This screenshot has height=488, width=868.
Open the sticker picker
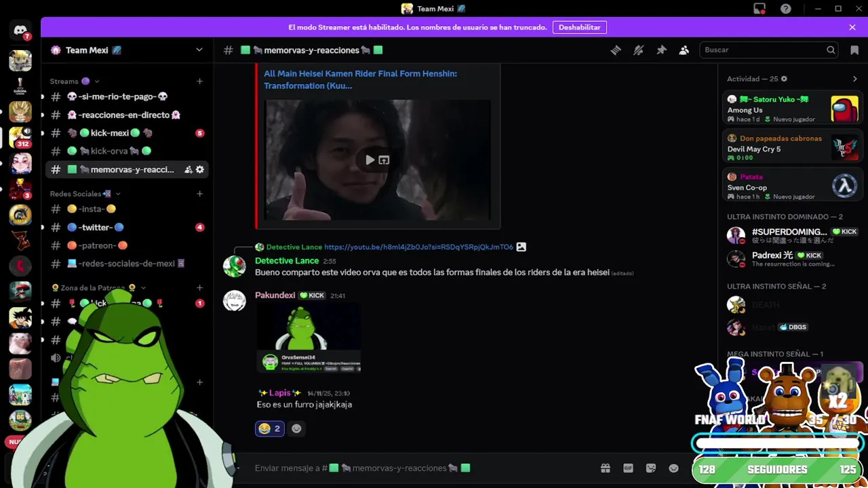tap(651, 468)
